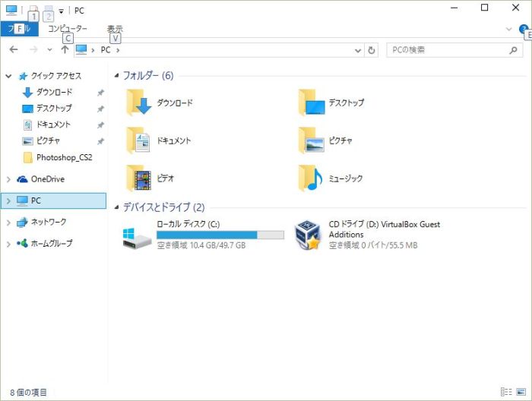This screenshot has width=532, height=401.
Task: Open address bar history dropdown
Action: click(358, 50)
